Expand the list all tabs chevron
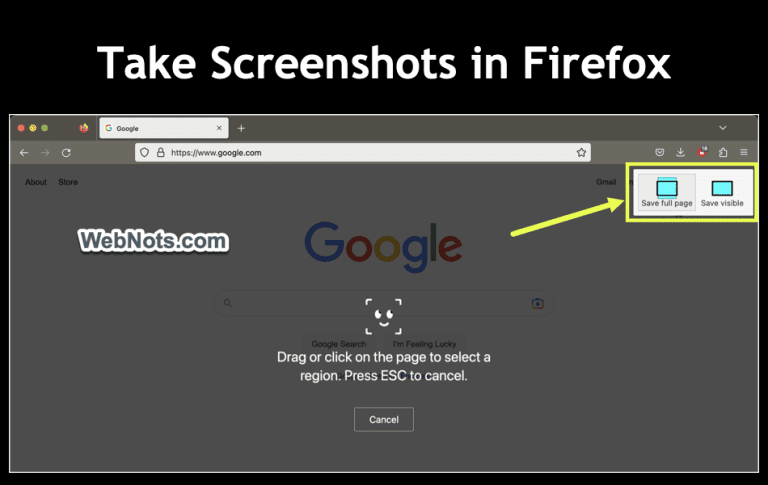 coord(722,128)
